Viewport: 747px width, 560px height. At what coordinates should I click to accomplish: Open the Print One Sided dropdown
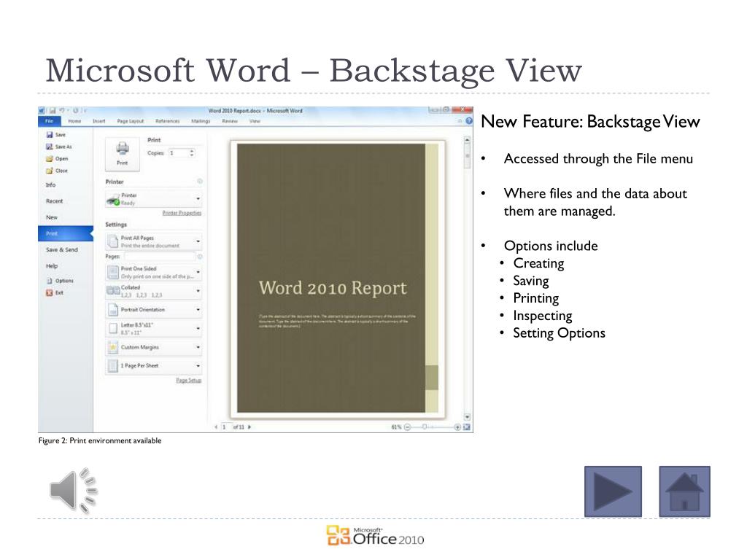(x=153, y=273)
